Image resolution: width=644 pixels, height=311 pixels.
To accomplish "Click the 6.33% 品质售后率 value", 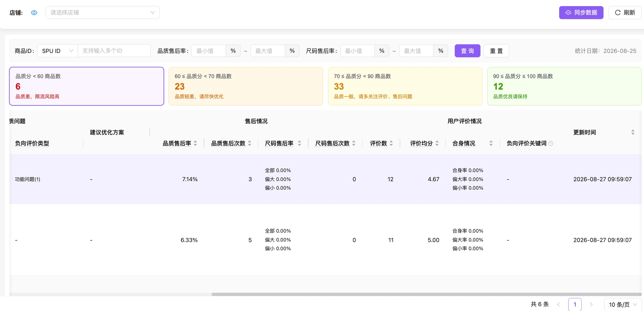I will click(x=189, y=240).
